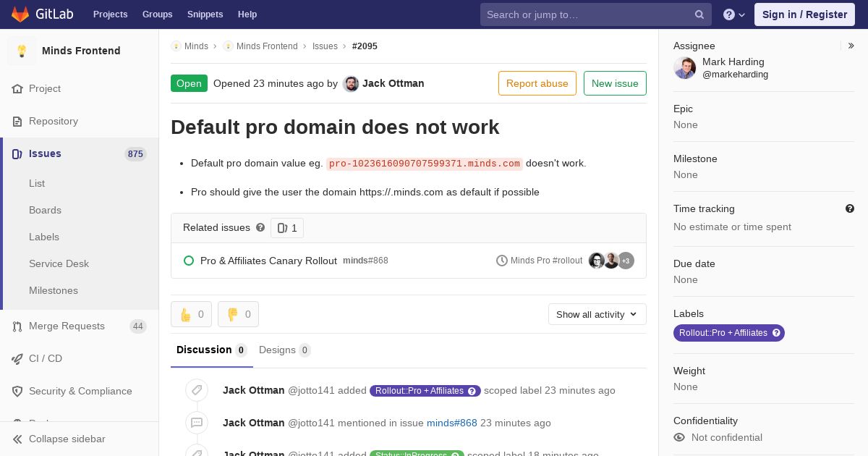Image resolution: width=868 pixels, height=456 pixels.
Task: Click the open status circle of related issue
Action: pos(189,261)
